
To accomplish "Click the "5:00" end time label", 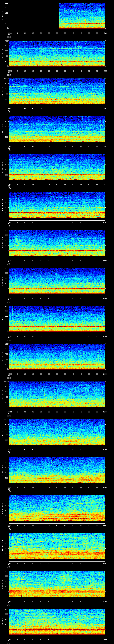I will [105, 33].
